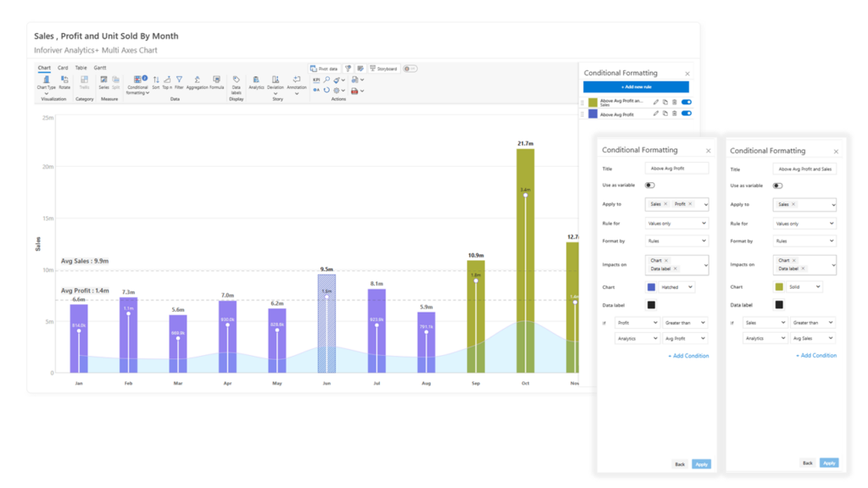Image resolution: width=868 pixels, height=488 pixels.
Task: Switch to the Chart tab
Action: point(44,68)
